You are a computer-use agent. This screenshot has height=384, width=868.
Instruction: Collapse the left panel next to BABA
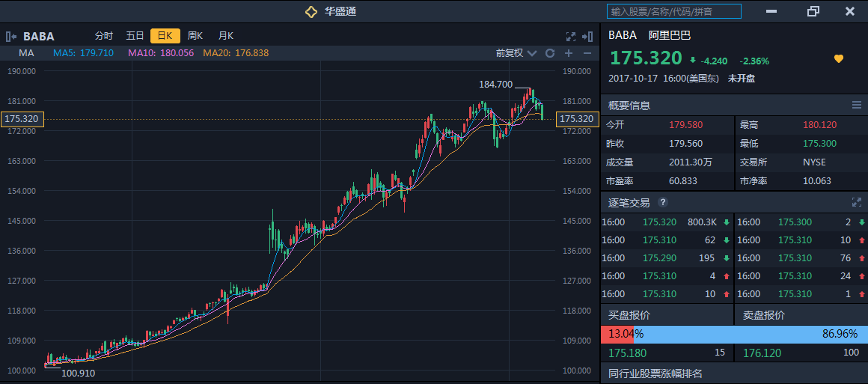pyautogui.click(x=11, y=36)
